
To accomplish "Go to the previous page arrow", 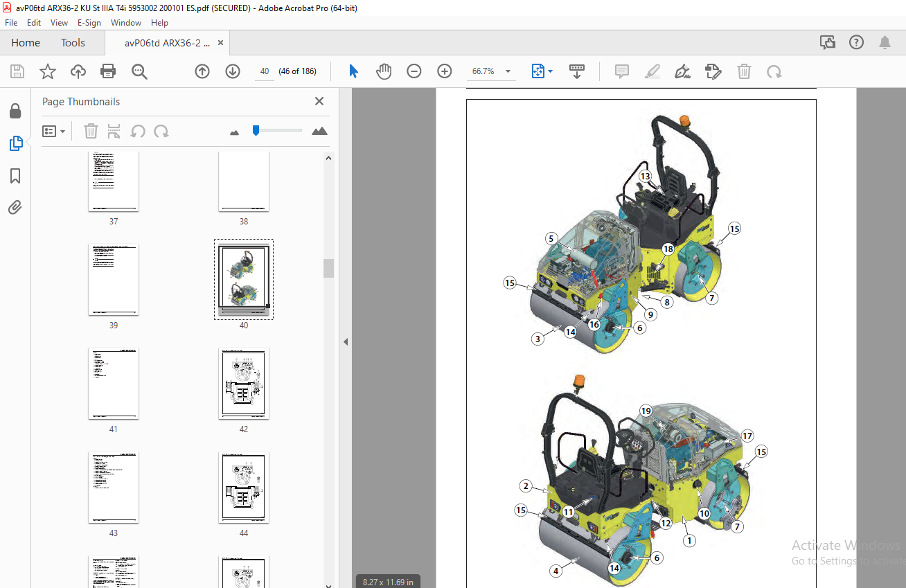I will [x=202, y=71].
